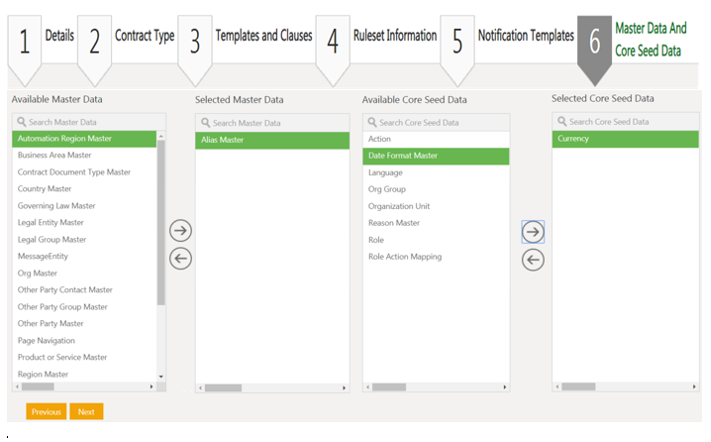Click right arrow to add master data
Screen dimensions: 711x442
181,231
